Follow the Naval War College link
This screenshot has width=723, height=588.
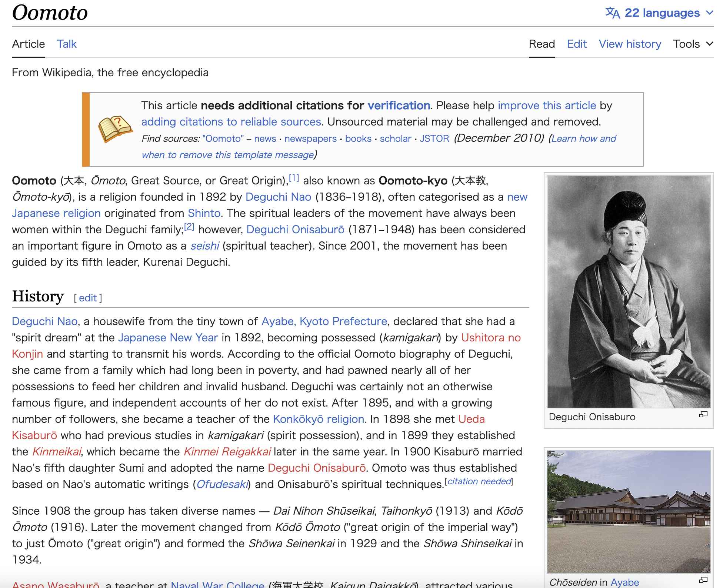pos(217,585)
